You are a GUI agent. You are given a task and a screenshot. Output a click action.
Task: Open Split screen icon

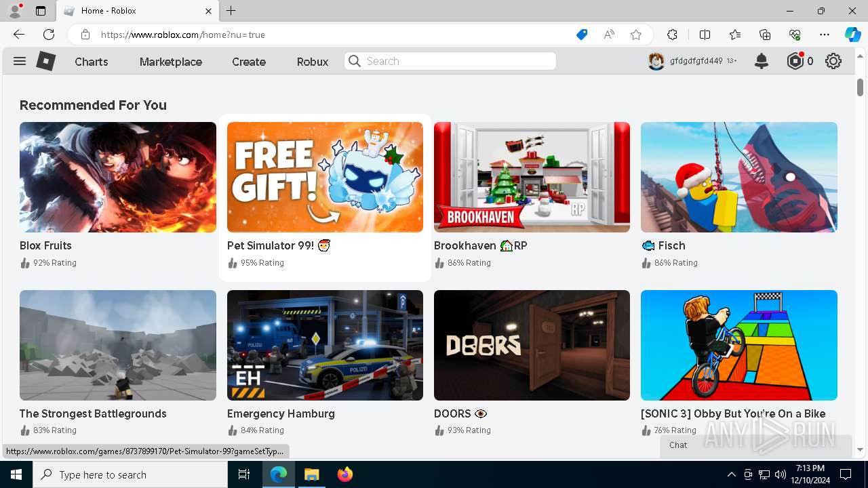click(705, 35)
